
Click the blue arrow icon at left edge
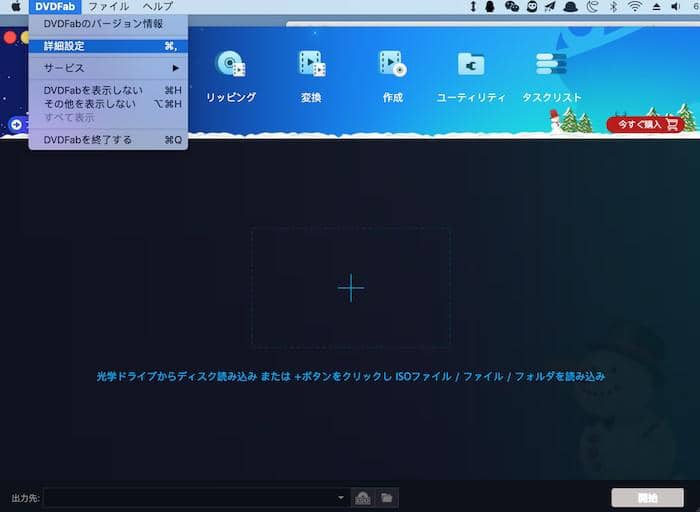(x=16, y=124)
